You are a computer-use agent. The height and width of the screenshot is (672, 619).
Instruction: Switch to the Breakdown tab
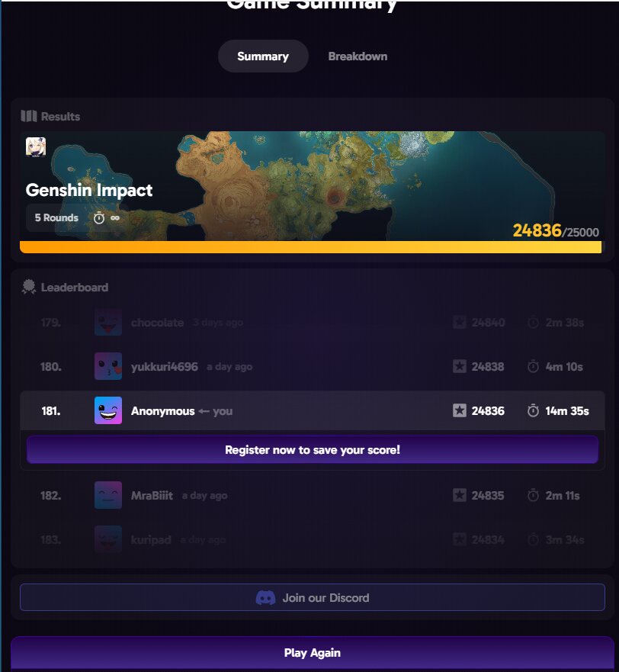coord(358,56)
